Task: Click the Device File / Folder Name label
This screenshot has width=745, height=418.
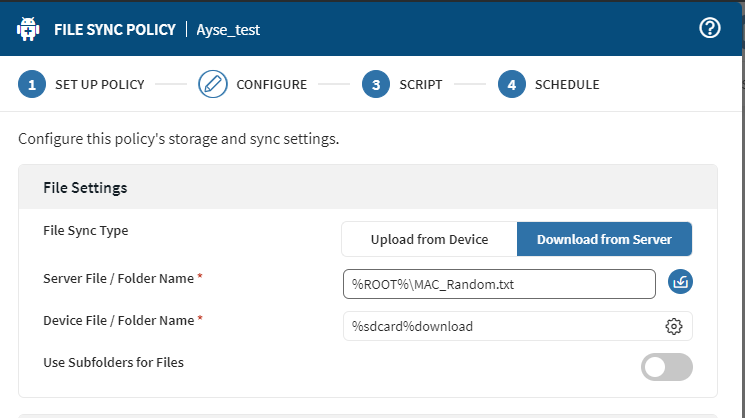Action: (x=119, y=321)
